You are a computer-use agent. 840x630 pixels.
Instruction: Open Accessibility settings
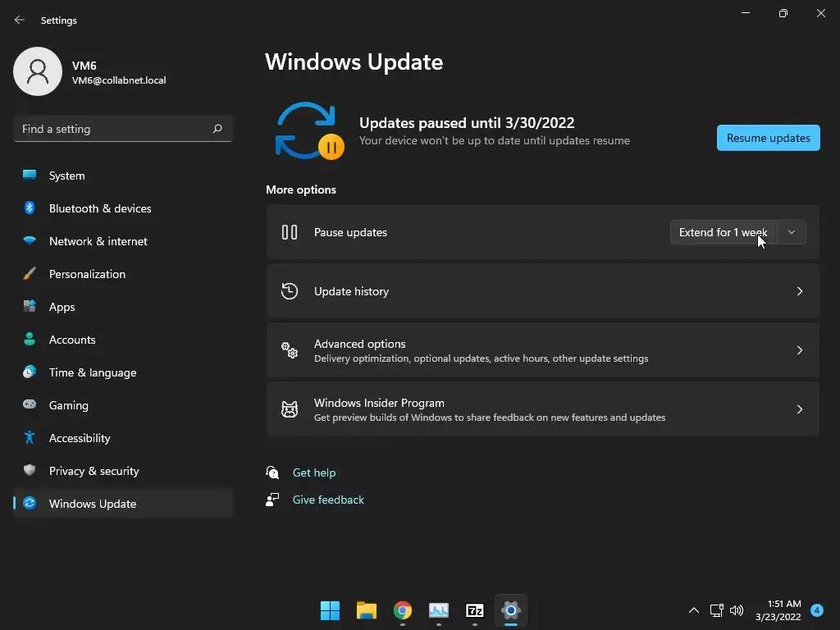coord(123,438)
